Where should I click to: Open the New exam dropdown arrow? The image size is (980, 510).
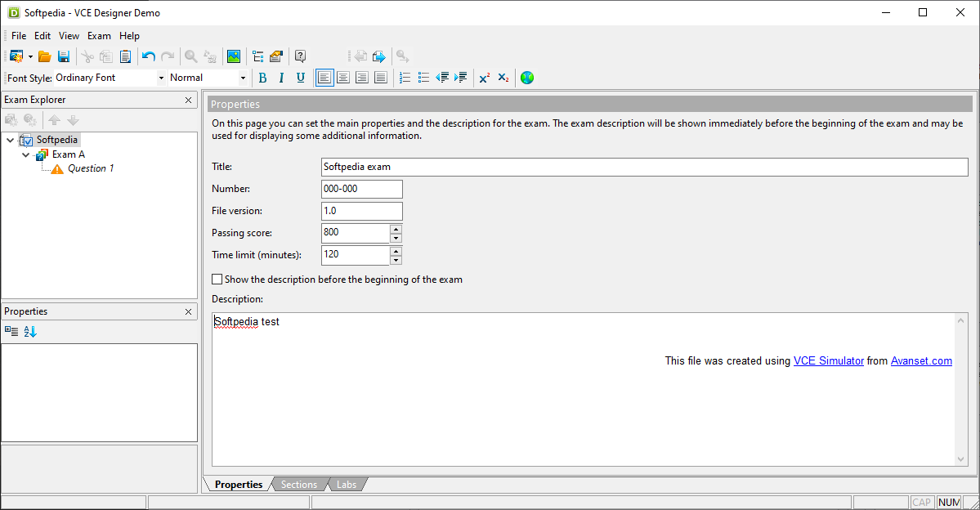coord(30,57)
